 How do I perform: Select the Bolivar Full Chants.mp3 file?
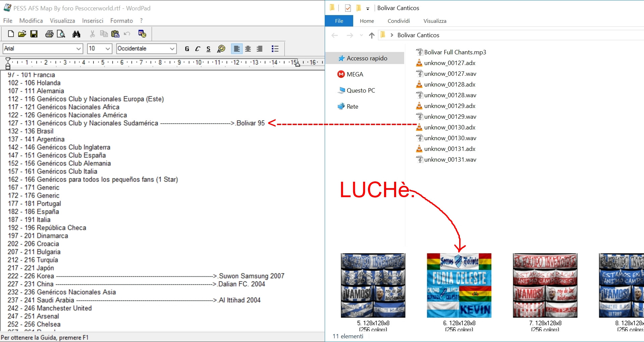pyautogui.click(x=451, y=52)
